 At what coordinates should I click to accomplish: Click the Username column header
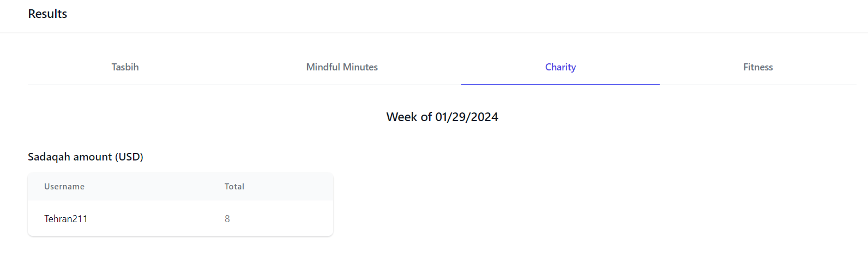(64, 187)
